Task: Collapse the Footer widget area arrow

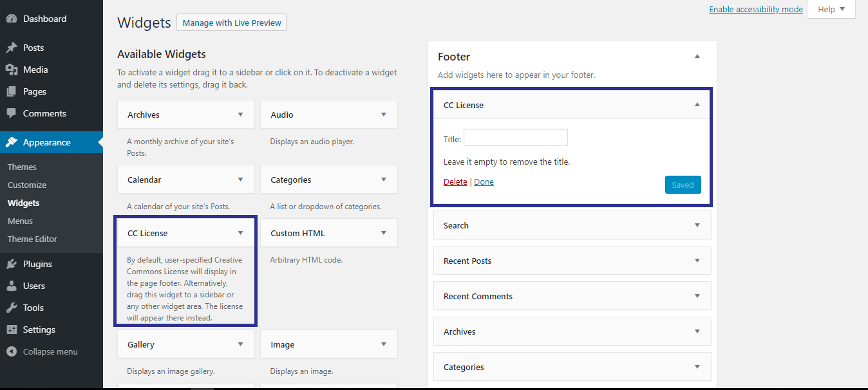Action: tap(697, 57)
